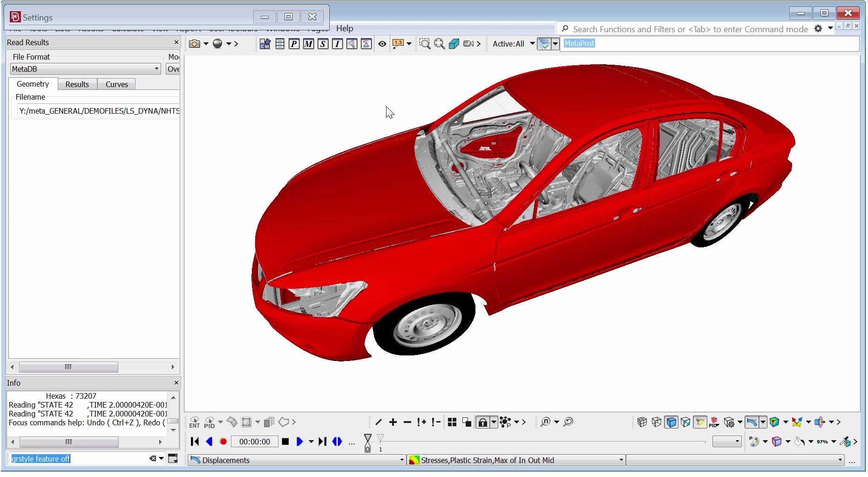Click the PID pick selection icon
868x477 pixels.
tap(210, 422)
